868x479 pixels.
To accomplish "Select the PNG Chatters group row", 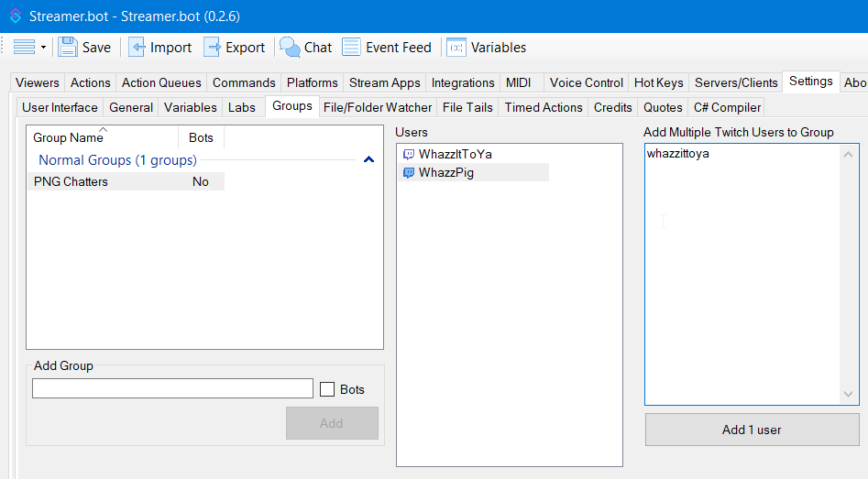I will coord(126,181).
